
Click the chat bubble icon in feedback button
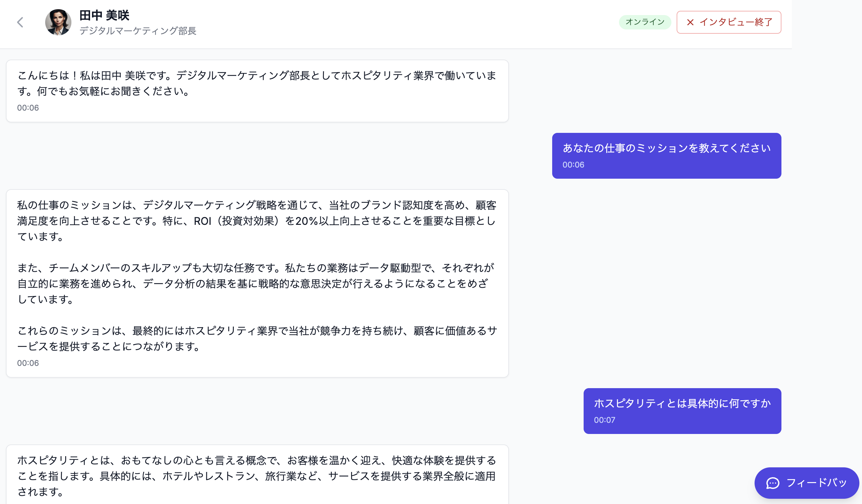[x=772, y=483]
